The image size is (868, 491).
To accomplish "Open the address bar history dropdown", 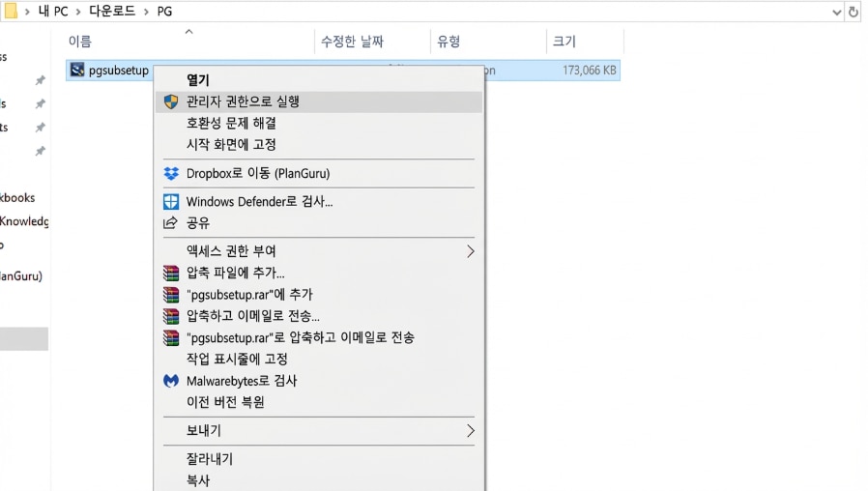I will (x=836, y=13).
